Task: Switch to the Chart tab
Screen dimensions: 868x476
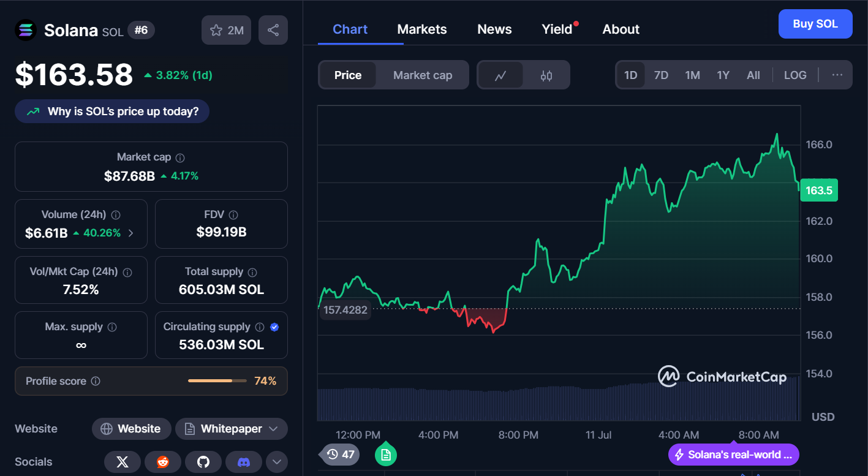Action: point(350,29)
